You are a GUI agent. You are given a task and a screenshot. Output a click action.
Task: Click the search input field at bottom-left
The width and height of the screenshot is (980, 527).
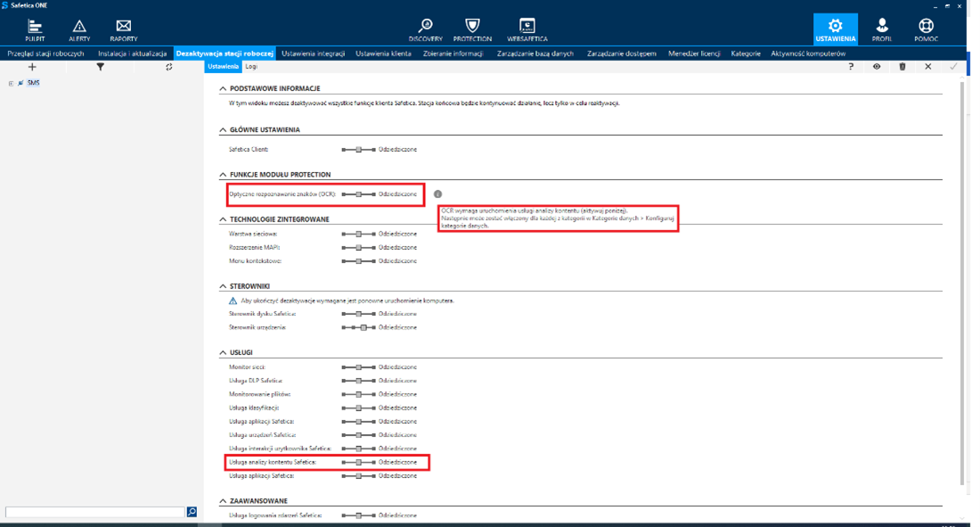pos(94,512)
